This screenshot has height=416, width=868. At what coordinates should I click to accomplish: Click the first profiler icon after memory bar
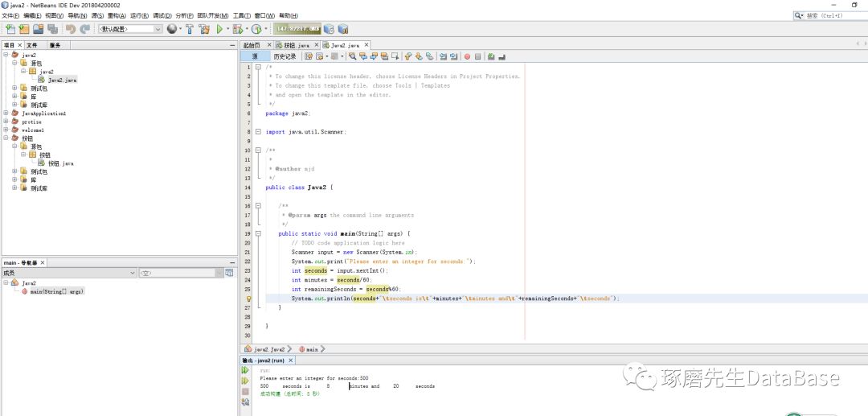click(329, 29)
